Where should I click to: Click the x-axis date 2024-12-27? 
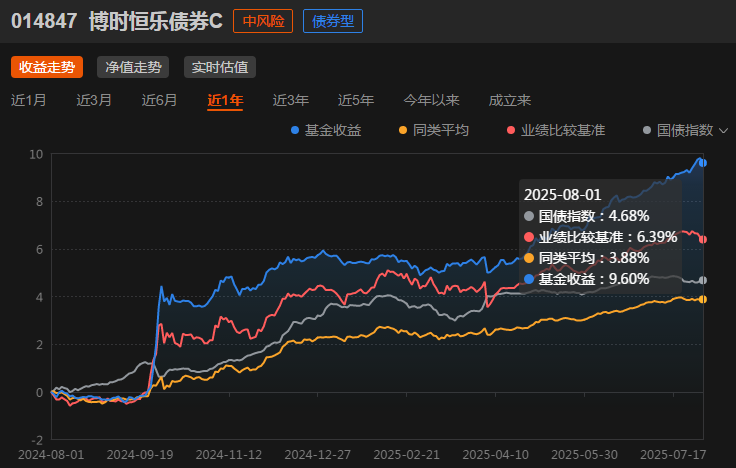point(317,455)
